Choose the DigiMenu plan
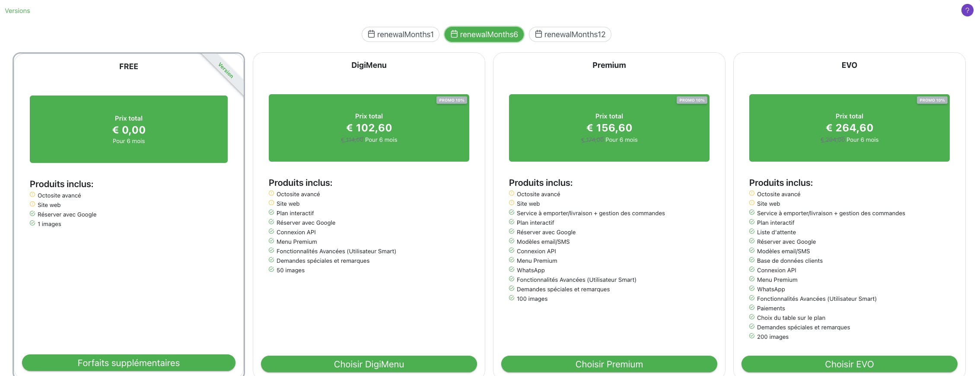 (369, 364)
